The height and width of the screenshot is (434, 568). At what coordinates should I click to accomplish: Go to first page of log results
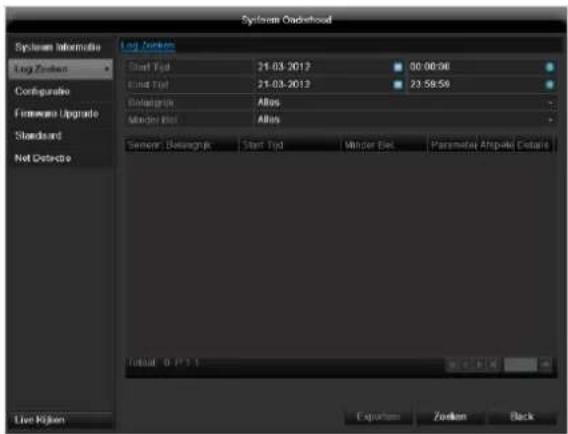[x=452, y=364]
